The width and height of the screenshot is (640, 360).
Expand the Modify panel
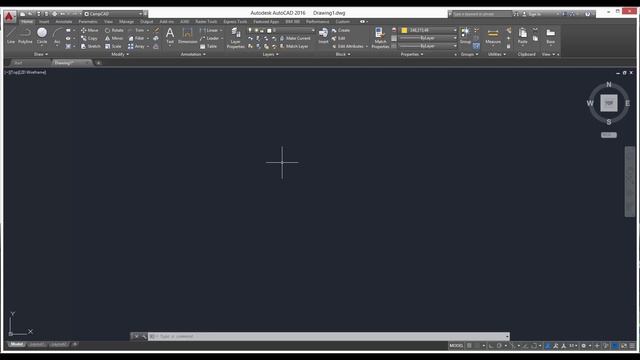point(120,54)
